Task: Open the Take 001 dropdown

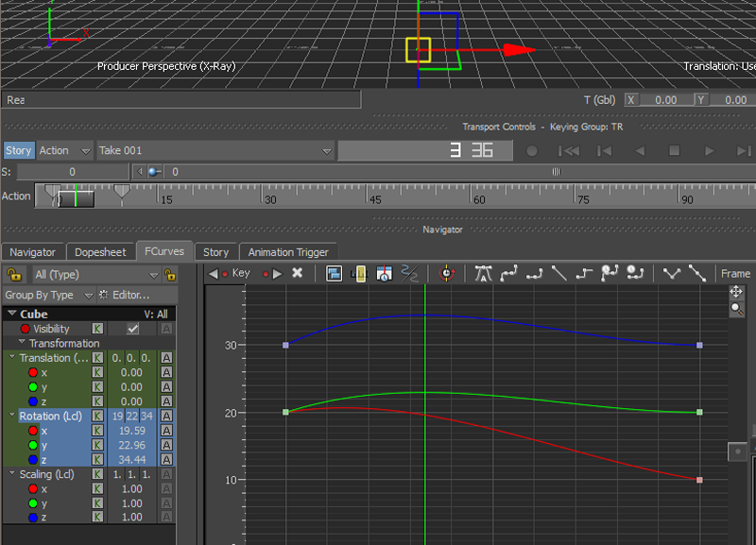Action: click(x=215, y=150)
